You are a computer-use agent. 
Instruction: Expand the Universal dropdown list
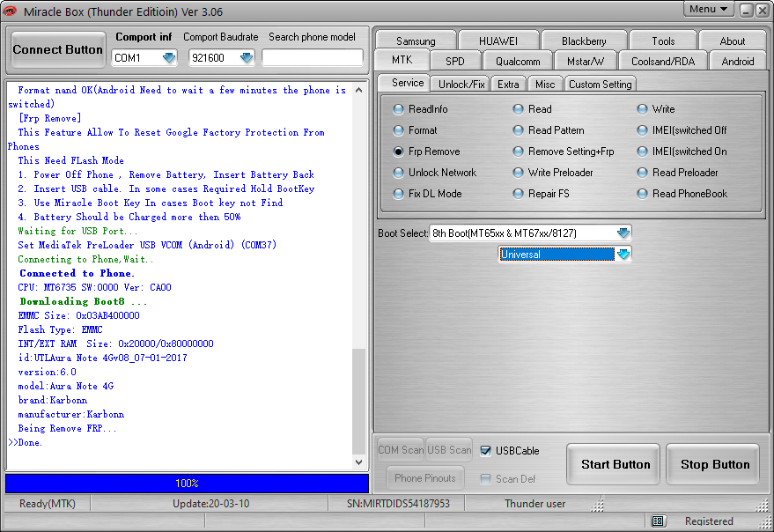pyautogui.click(x=623, y=255)
